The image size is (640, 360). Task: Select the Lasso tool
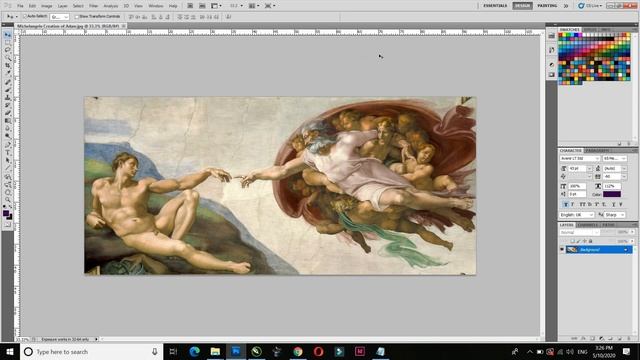coord(8,50)
